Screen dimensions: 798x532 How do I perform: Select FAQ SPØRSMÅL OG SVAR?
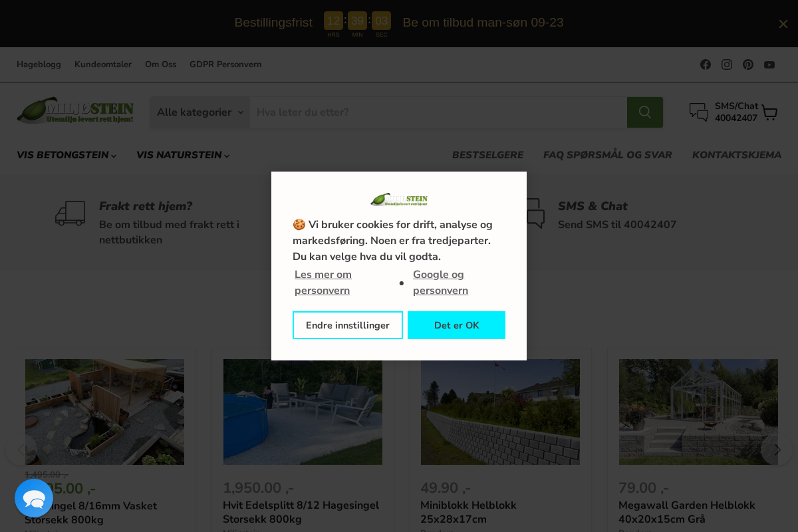607,155
